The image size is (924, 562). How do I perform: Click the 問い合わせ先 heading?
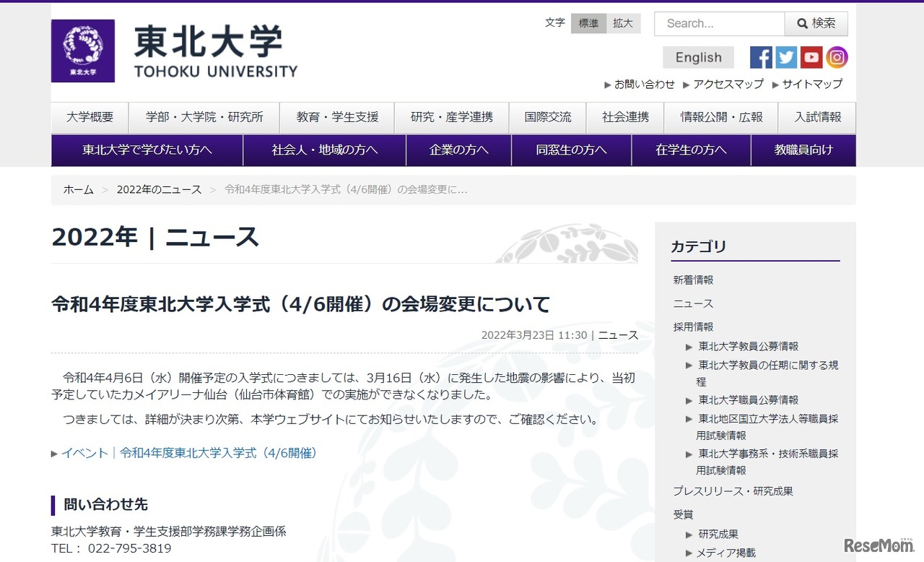coord(106,504)
